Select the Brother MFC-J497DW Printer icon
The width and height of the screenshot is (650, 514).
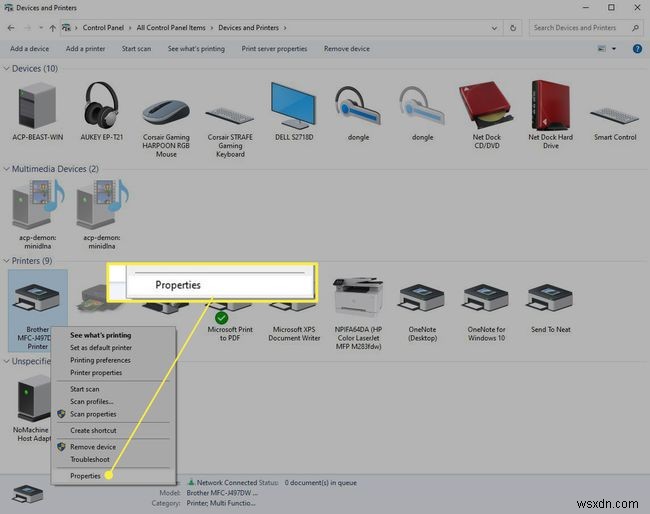tap(37, 298)
